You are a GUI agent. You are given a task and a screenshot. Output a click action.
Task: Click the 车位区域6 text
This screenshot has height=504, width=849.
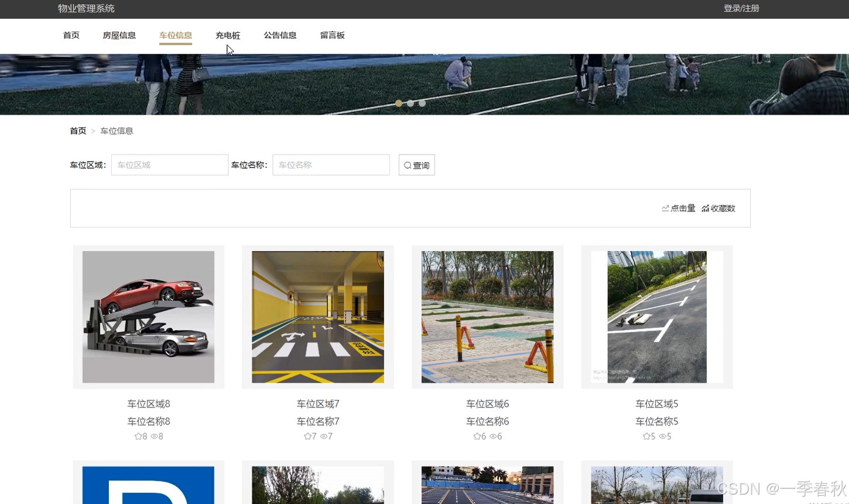coord(488,404)
